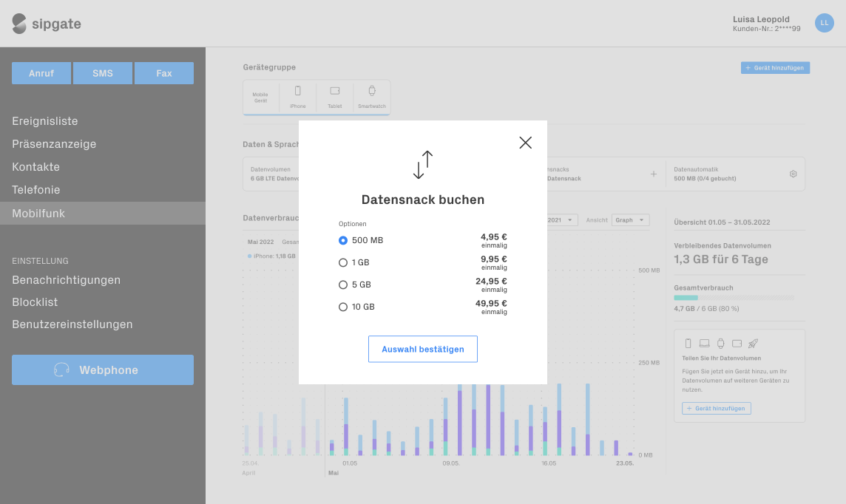Open Ereignisliste in sidebar
The height and width of the screenshot is (504, 846).
click(x=45, y=121)
